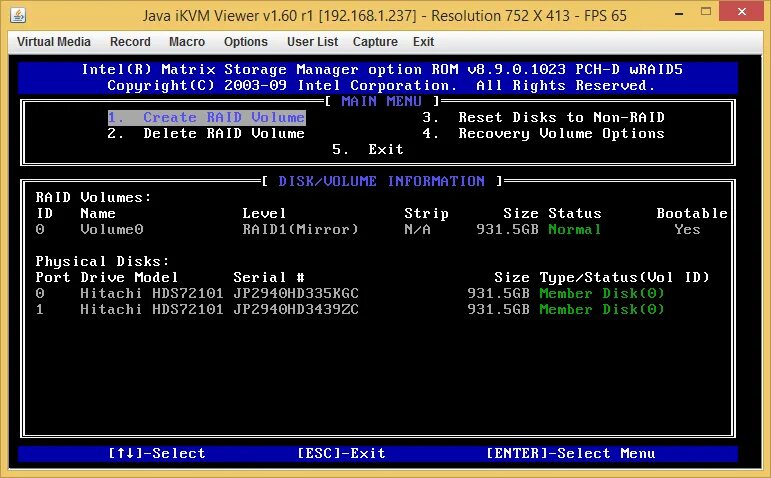Image resolution: width=771 pixels, height=478 pixels.
Task: Click 'Member Disk(0)' for JP2940HD335KGC
Action: [602, 293]
